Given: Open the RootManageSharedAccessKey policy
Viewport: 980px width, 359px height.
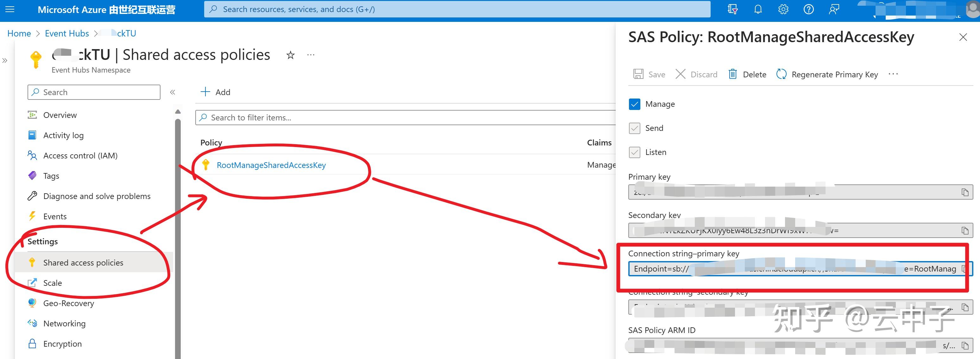Looking at the screenshot, I should pos(271,165).
